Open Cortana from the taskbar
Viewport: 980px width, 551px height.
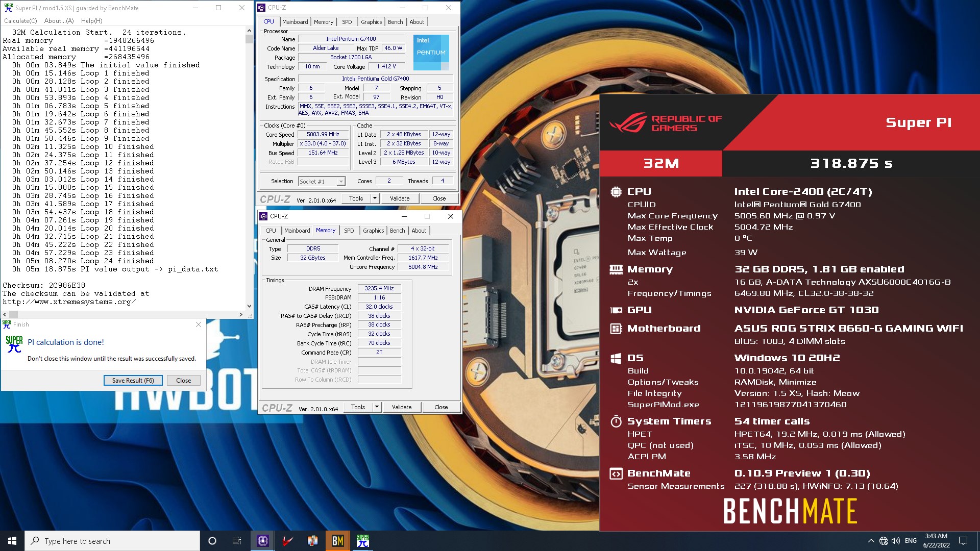click(212, 541)
